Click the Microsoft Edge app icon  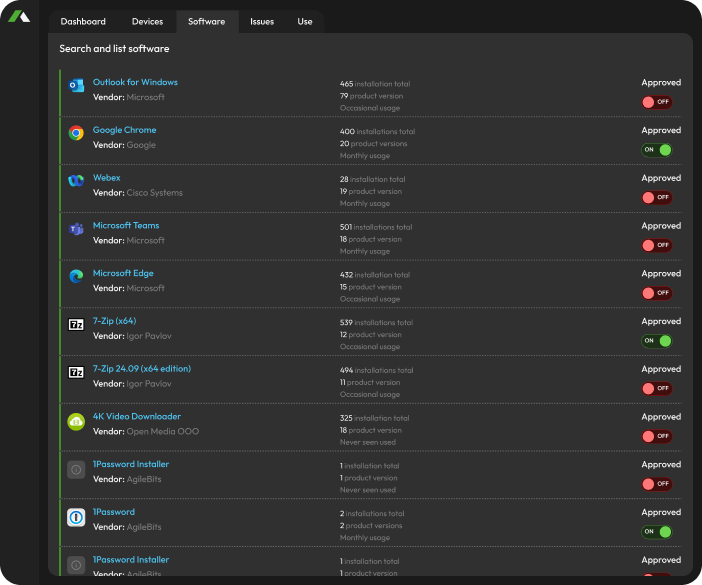[x=76, y=276]
